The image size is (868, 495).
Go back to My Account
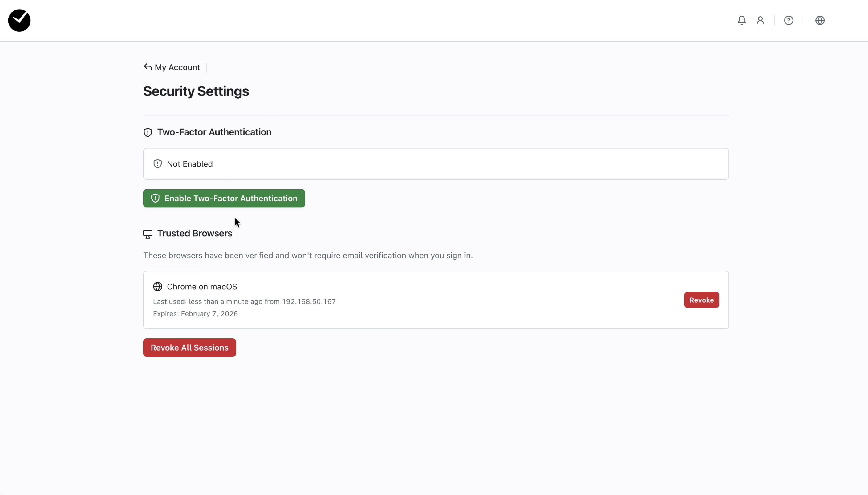point(177,67)
